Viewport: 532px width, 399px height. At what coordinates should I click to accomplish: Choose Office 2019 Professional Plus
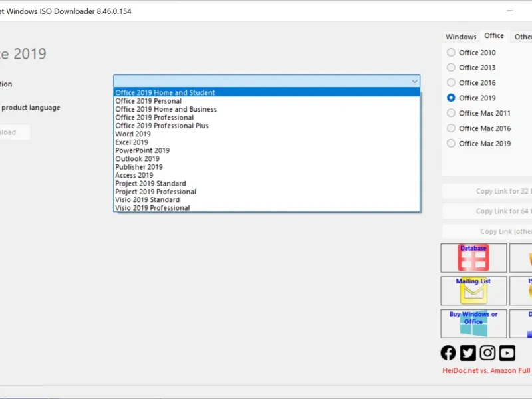[x=267, y=126]
